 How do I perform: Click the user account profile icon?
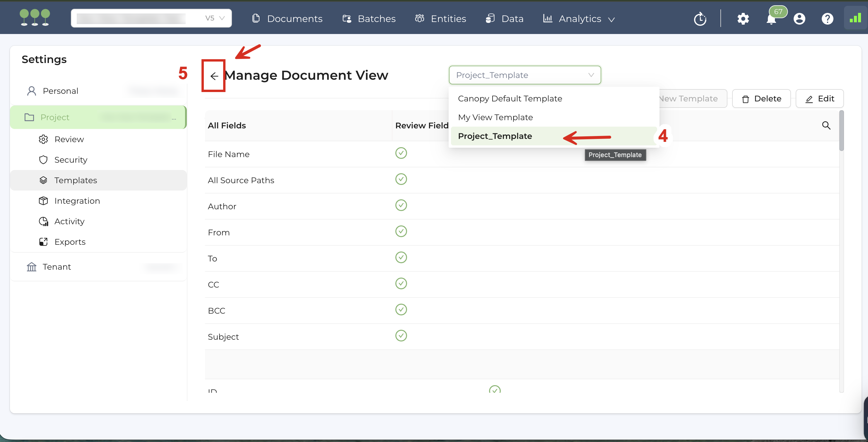(799, 19)
